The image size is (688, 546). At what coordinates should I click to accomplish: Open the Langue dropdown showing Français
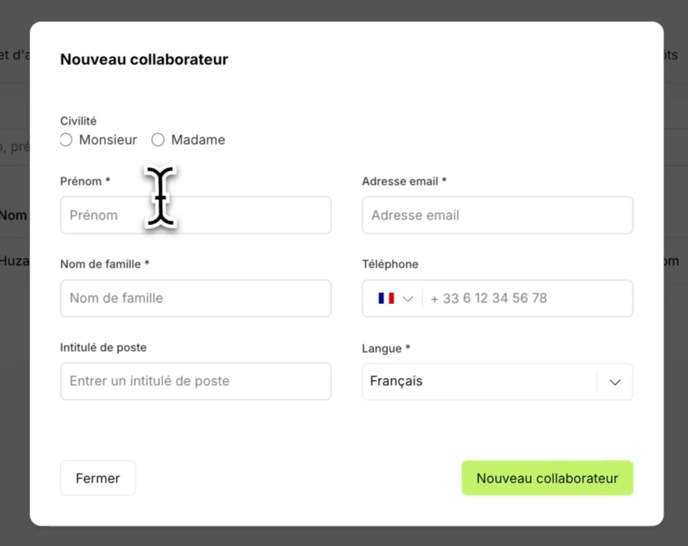[480, 381]
